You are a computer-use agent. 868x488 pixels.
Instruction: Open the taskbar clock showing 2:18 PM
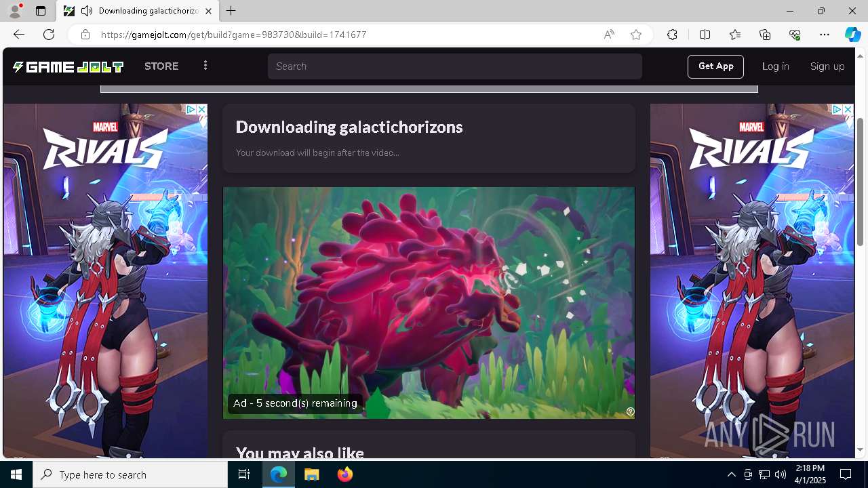coord(810,474)
